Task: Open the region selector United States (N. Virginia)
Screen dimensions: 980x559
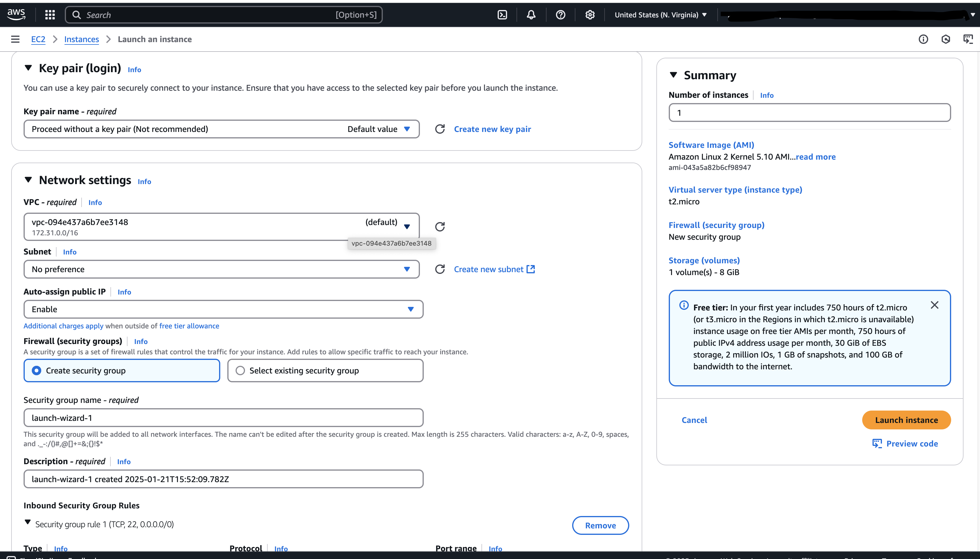Action: 660,15
